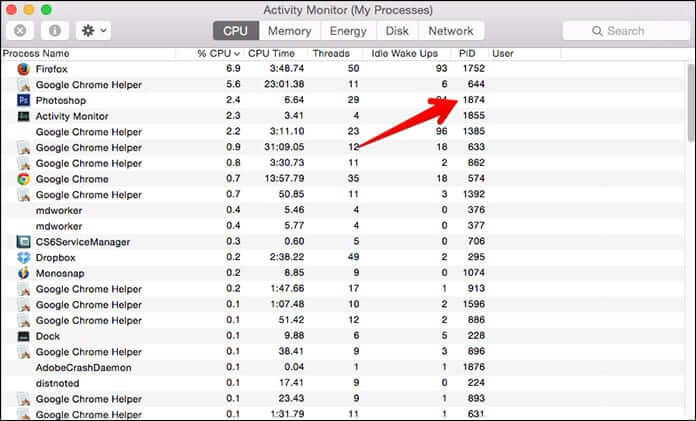Select the Dropbox icon
This screenshot has height=421, width=696.
pos(23,258)
